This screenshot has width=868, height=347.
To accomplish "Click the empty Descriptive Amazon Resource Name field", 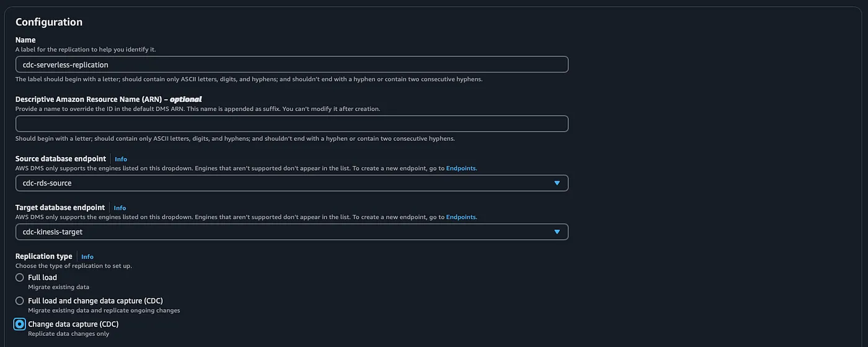I will [291, 124].
